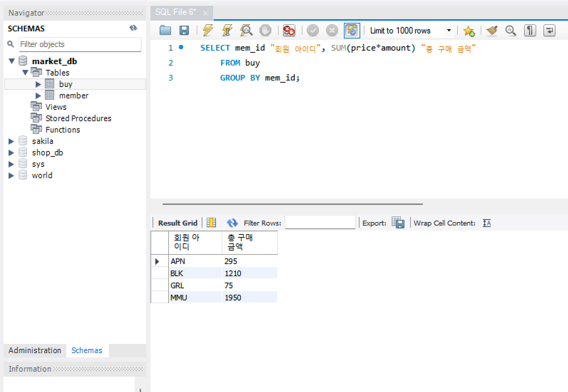This screenshot has height=392, width=568.
Task: Switch to the Schemas tab
Action: (87, 350)
